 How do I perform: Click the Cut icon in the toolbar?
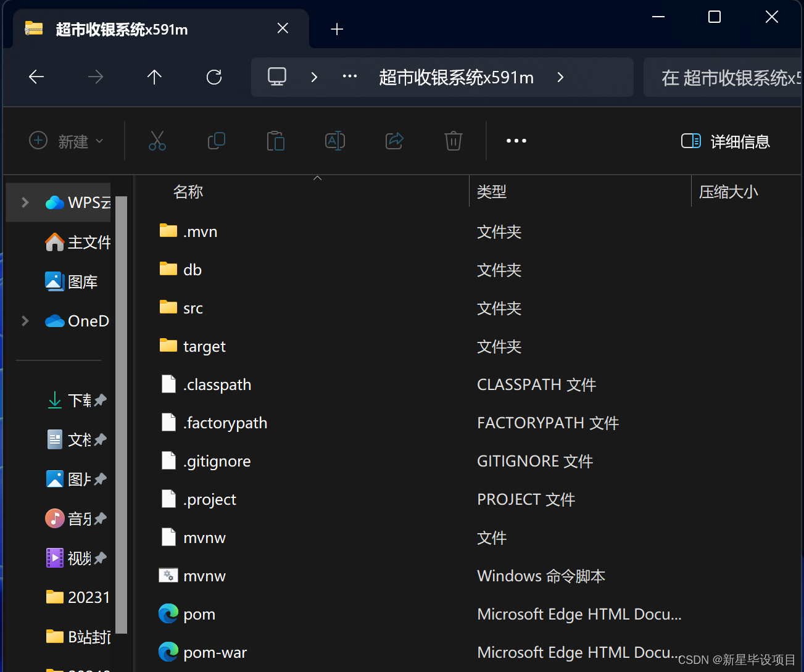[x=157, y=141]
